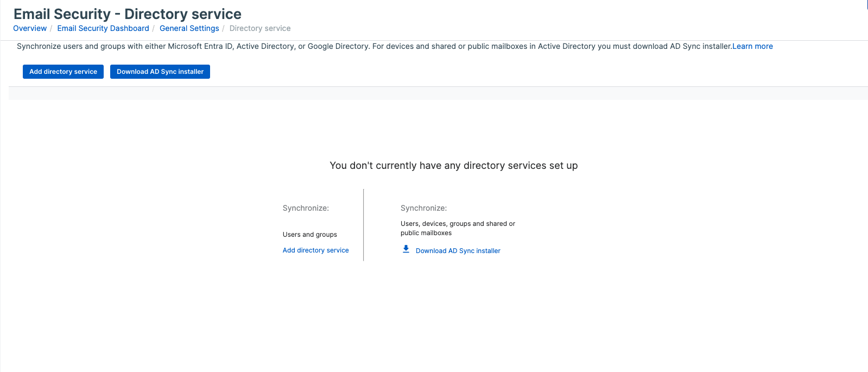Click the Synchronize users and groups intro paragraph
868x372 pixels.
click(374, 46)
